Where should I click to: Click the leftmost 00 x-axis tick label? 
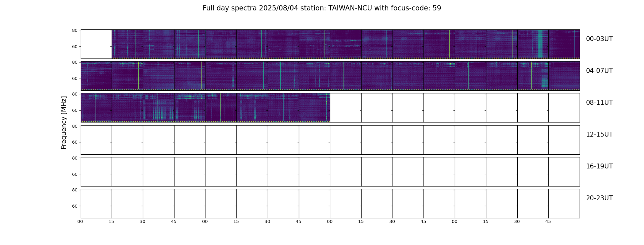80,221
